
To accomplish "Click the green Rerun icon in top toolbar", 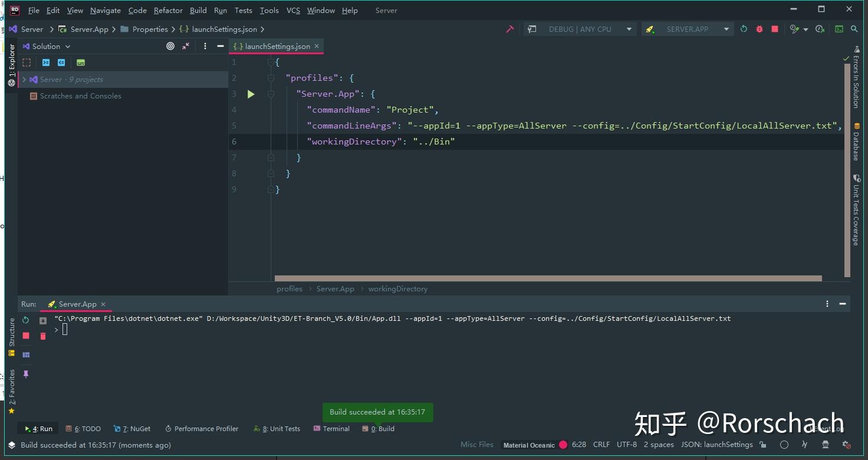I will pyautogui.click(x=744, y=29).
